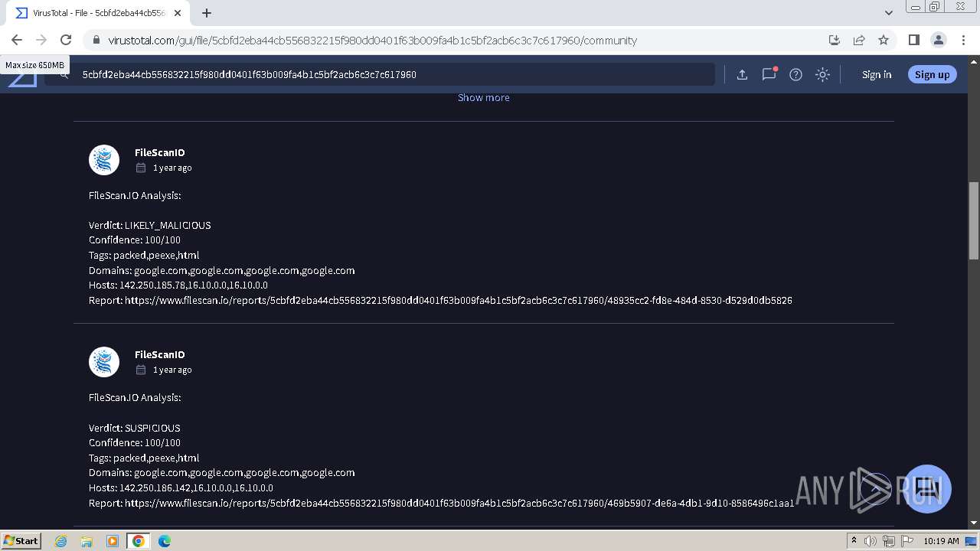Click calendar icon on LIKELY_MALICIOUS comment
The image size is (980, 551).
[x=141, y=168]
